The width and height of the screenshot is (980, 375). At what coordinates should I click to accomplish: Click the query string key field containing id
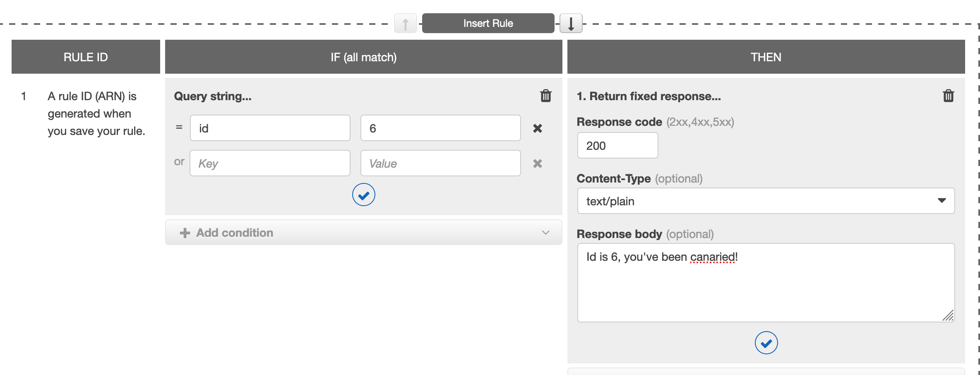click(270, 128)
